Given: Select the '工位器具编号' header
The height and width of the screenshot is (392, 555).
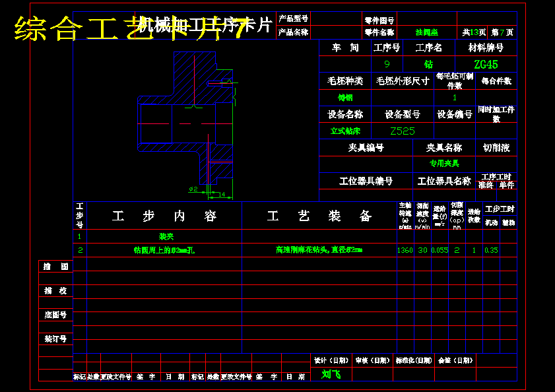Looking at the screenshot, I should (366, 181).
